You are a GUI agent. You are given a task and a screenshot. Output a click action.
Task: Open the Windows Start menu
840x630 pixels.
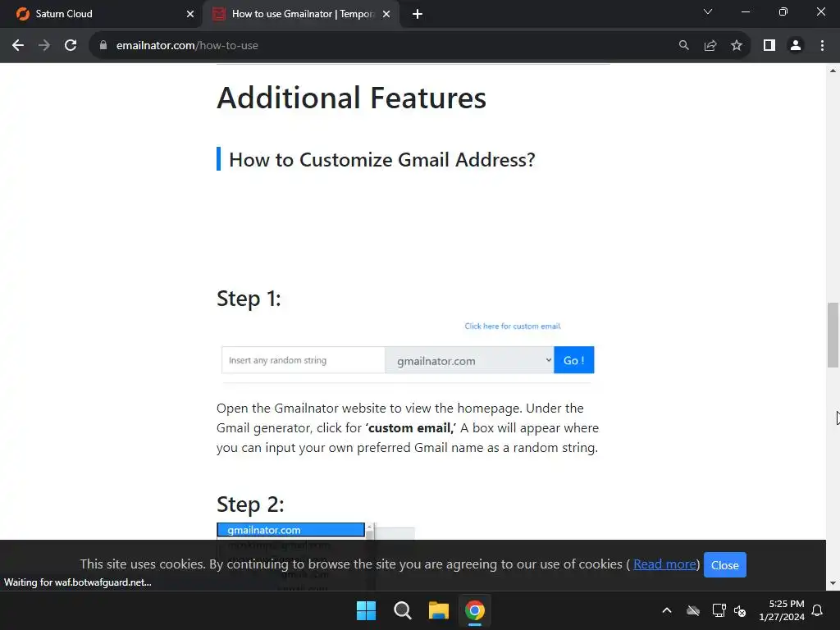click(366, 610)
